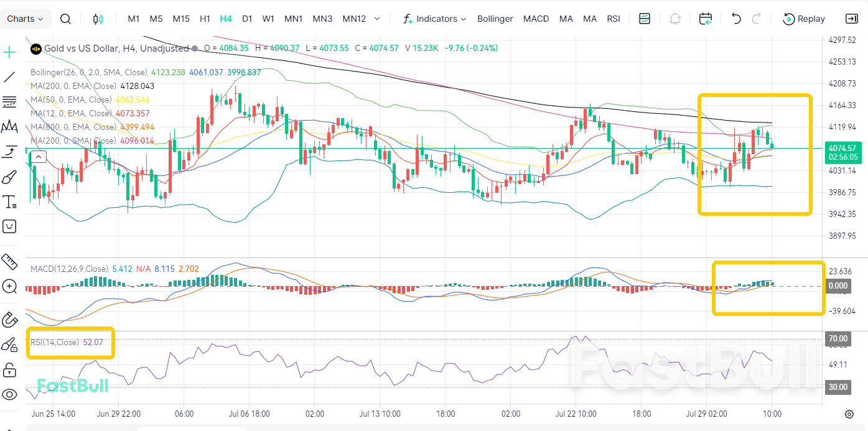The width and height of the screenshot is (868, 431).
Task: Click the Jul 06 18:00 time label
Action: click(248, 414)
